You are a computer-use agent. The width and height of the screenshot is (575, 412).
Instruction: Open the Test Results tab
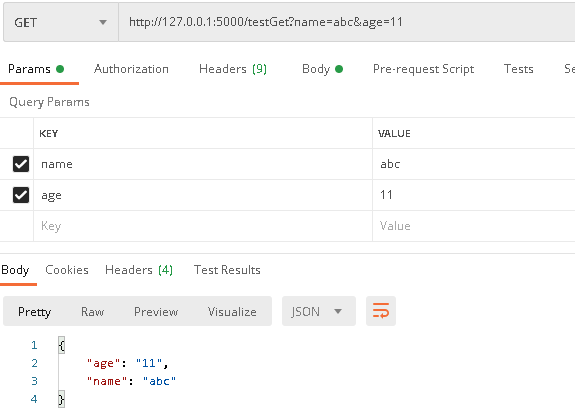click(x=227, y=270)
